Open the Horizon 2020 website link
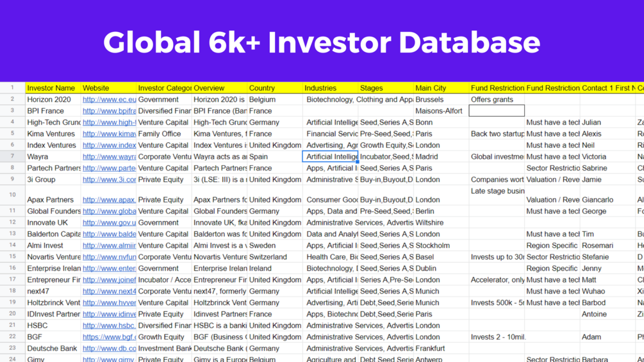 [109, 99]
